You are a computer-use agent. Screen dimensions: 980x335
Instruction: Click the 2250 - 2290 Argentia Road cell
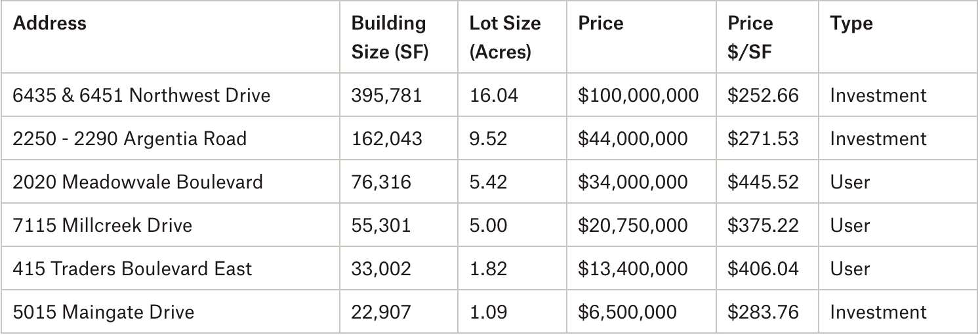(x=130, y=139)
